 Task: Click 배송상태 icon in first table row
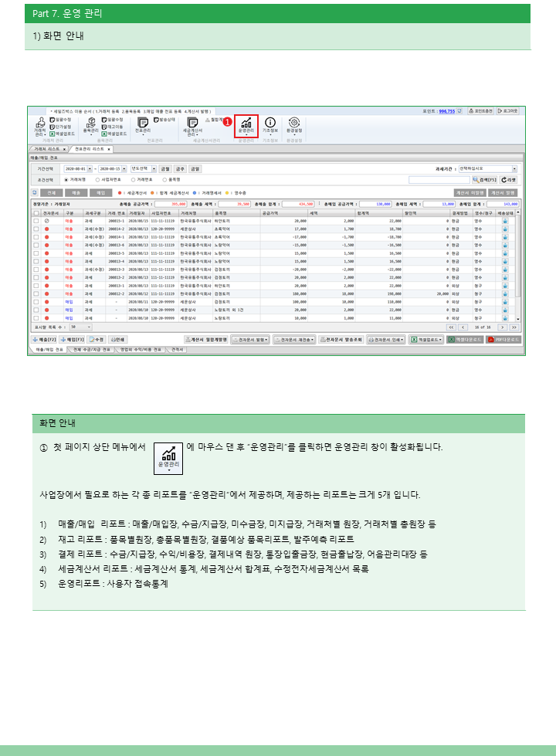point(505,221)
